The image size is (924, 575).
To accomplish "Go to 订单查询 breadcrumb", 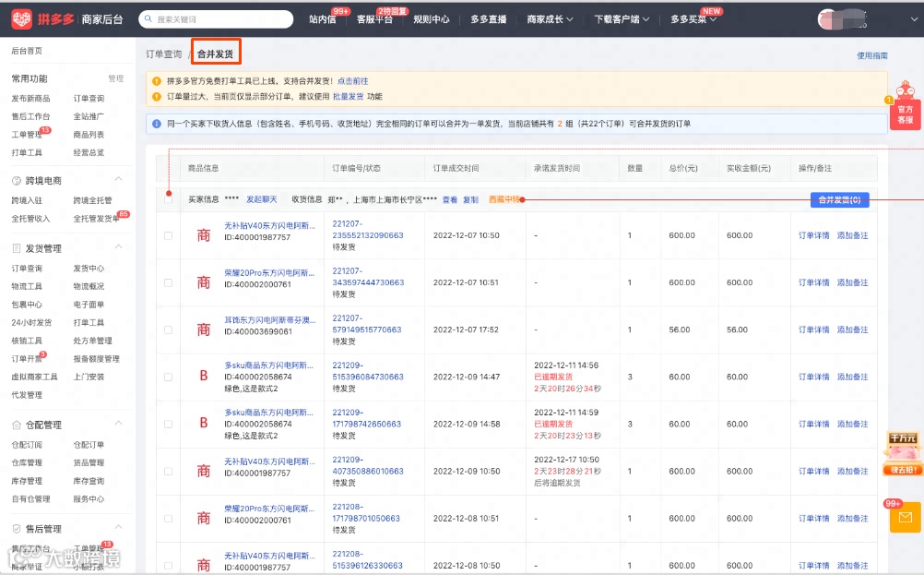I will pyautogui.click(x=164, y=54).
